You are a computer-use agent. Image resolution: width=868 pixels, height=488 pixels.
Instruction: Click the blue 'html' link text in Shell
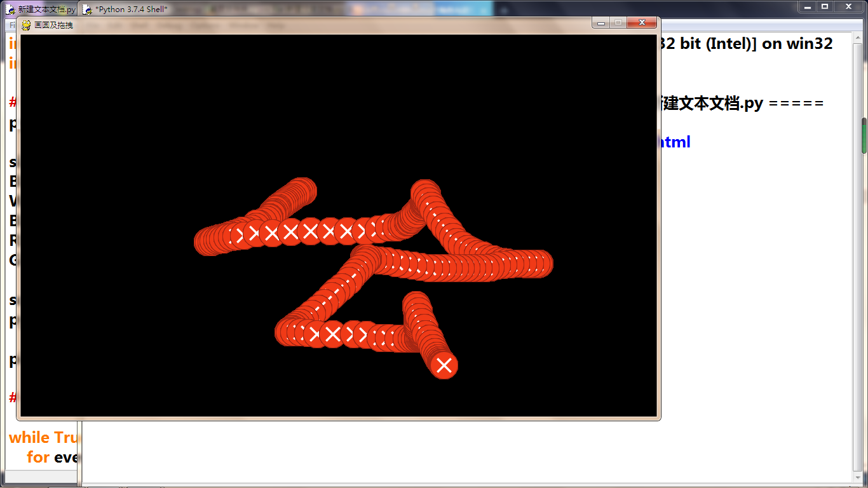tap(675, 142)
